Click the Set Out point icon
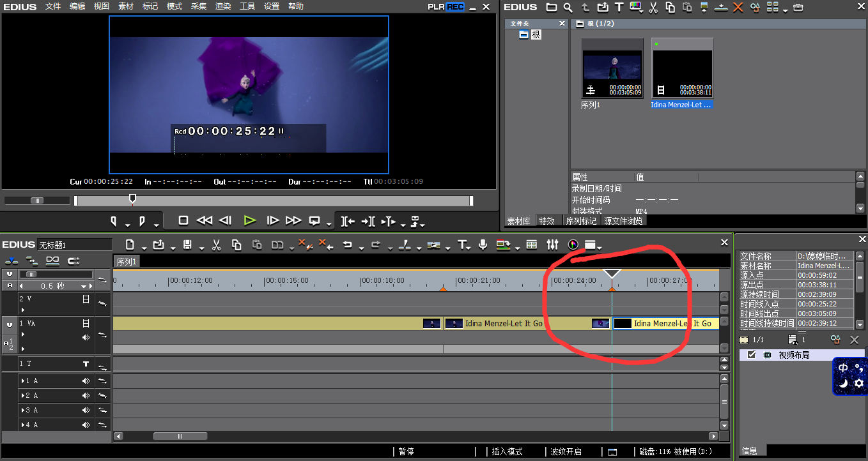Viewport: 868px width, 461px height. (x=142, y=221)
